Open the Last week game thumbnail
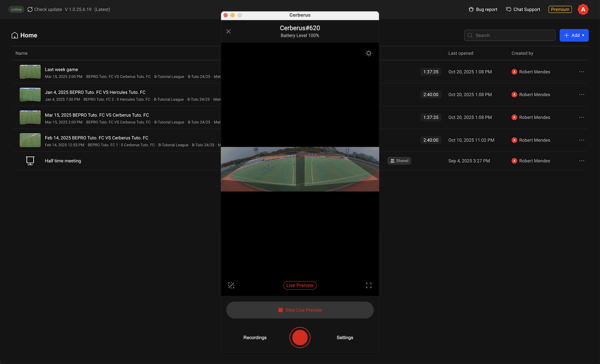The height and width of the screenshot is (364, 600). pyautogui.click(x=30, y=72)
